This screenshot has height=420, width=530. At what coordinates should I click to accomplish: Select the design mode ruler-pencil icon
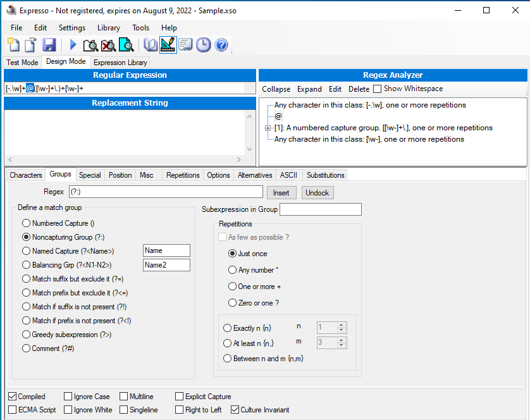click(x=168, y=44)
